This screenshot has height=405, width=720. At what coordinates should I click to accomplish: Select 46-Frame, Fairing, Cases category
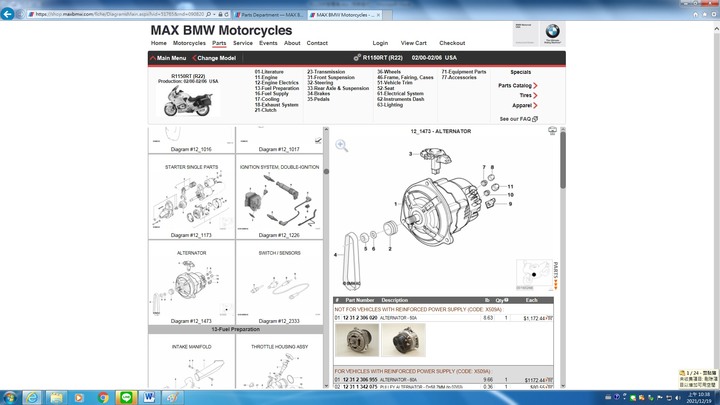click(405, 78)
